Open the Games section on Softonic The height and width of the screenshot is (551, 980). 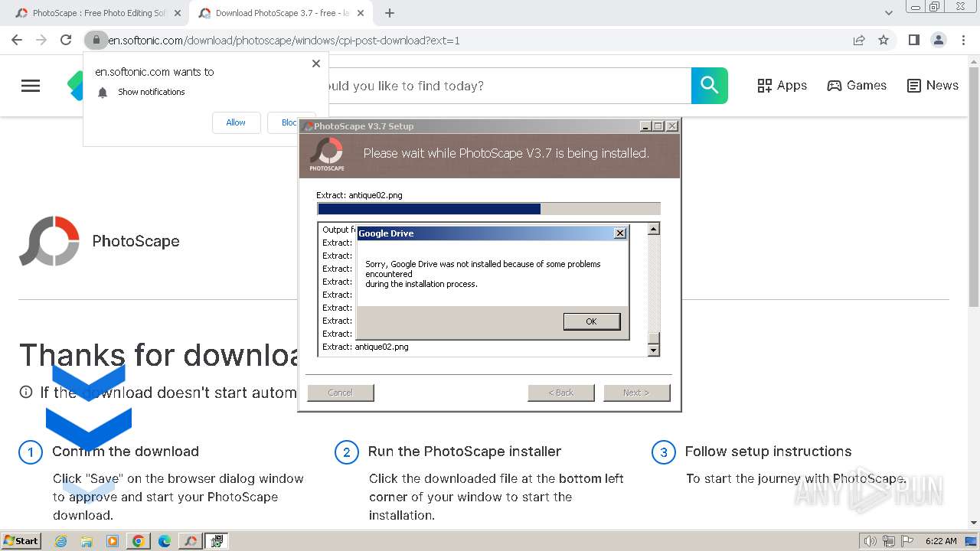click(857, 86)
